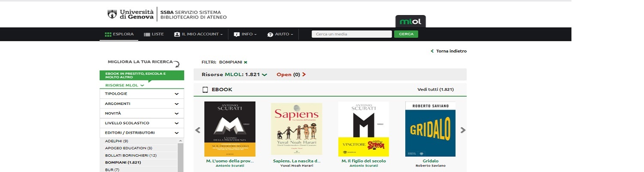Click the ebook tablet icon beside EBOOK heading
Screen dimensions: 644x172
205,89
